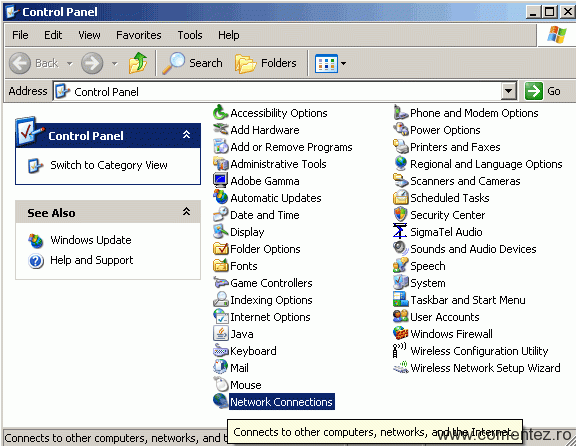Open the Folder Options icon
The image size is (576, 446).
pyautogui.click(x=220, y=248)
